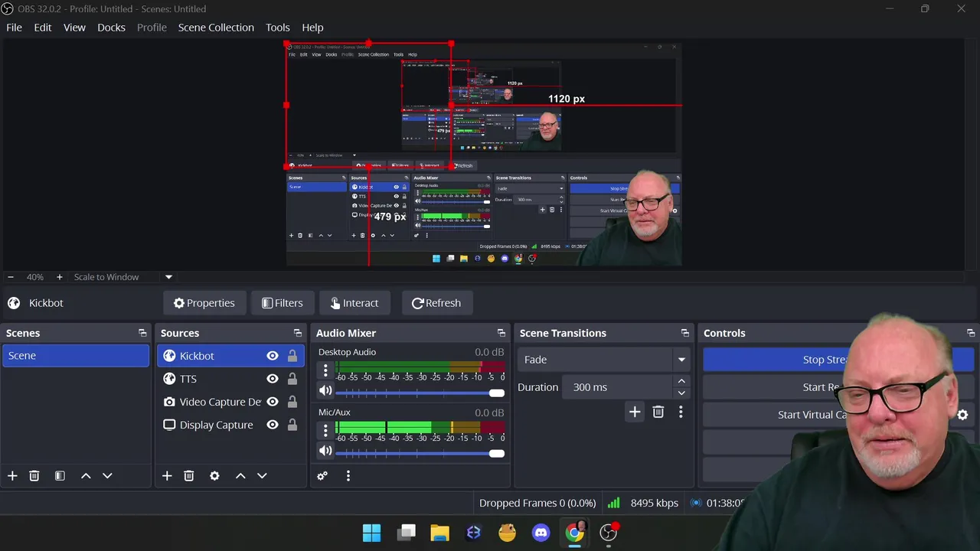Open the Help menu
This screenshot has width=980, height=551.
pos(312,27)
